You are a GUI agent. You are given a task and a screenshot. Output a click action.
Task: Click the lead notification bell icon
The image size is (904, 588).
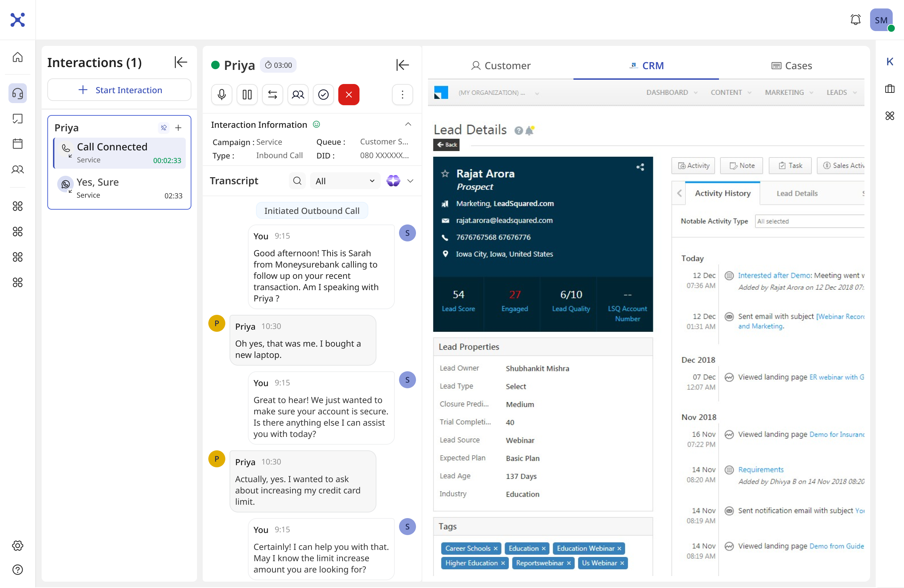point(529,131)
